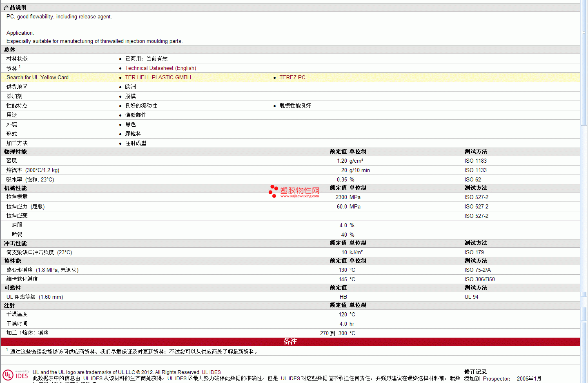Click the test method 'ISO 75-2/A'

tap(478, 270)
